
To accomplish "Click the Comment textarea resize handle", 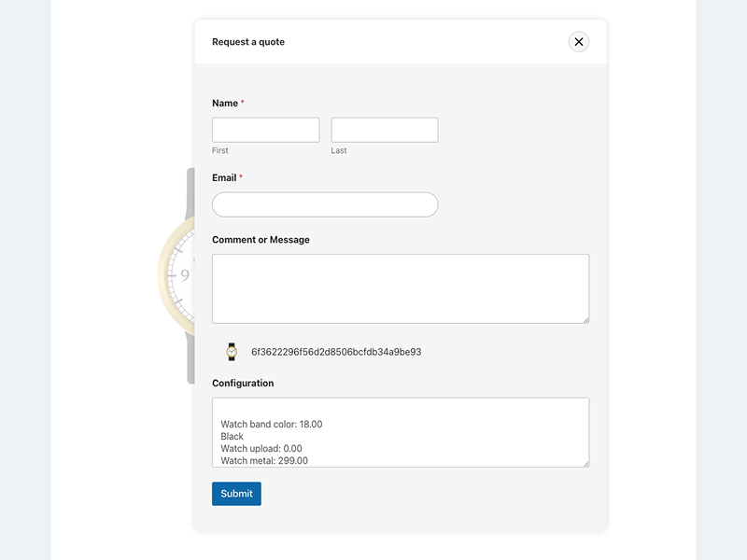I will [x=585, y=319].
